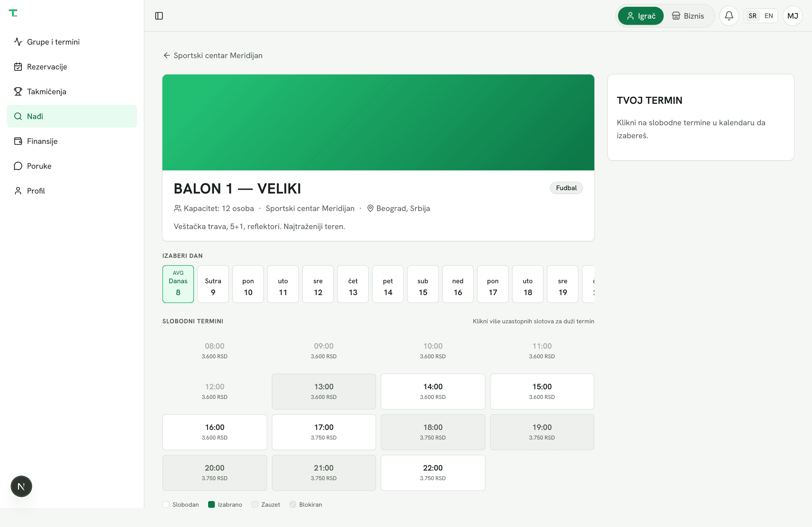Pick sre 19 day
Image resolution: width=812 pixels, height=527 pixels.
click(562, 284)
